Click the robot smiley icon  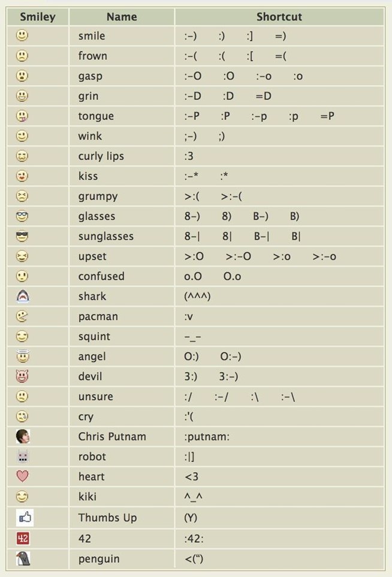pos(23,457)
